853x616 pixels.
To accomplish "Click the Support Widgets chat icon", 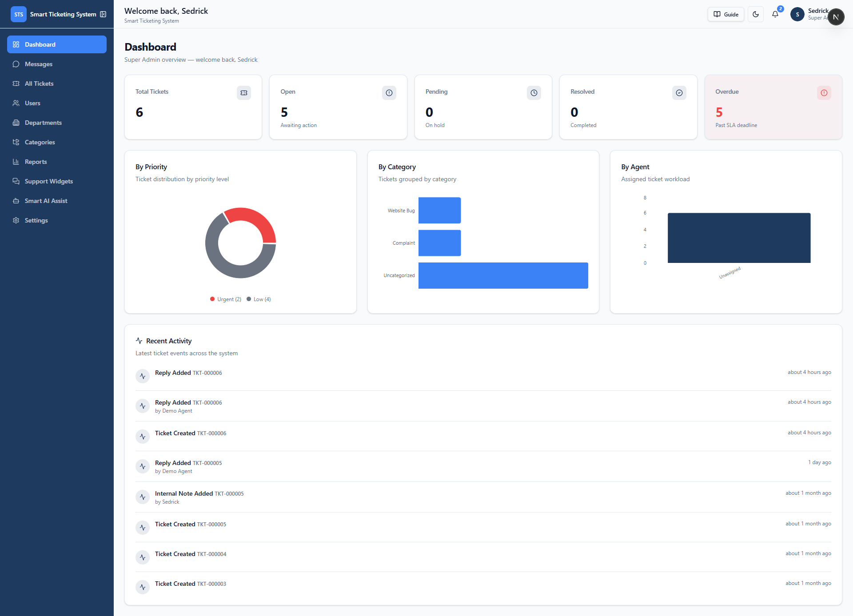I will coord(16,181).
